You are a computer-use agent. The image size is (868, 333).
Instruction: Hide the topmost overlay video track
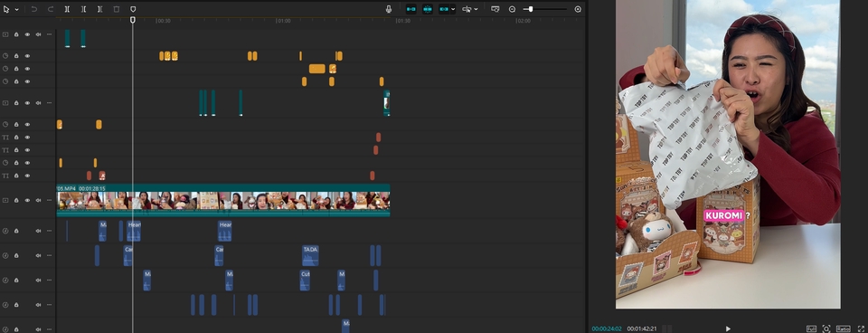(27, 34)
